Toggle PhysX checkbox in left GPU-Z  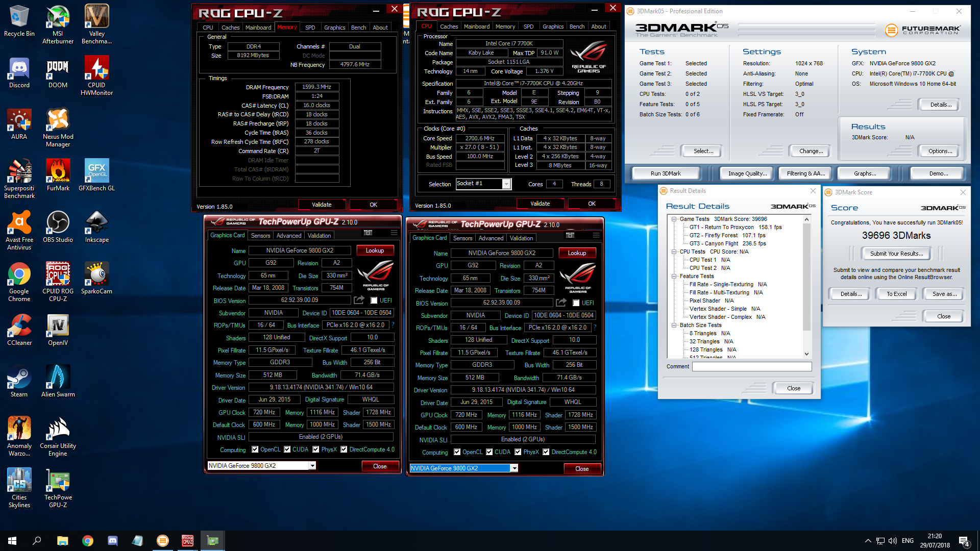(x=316, y=449)
